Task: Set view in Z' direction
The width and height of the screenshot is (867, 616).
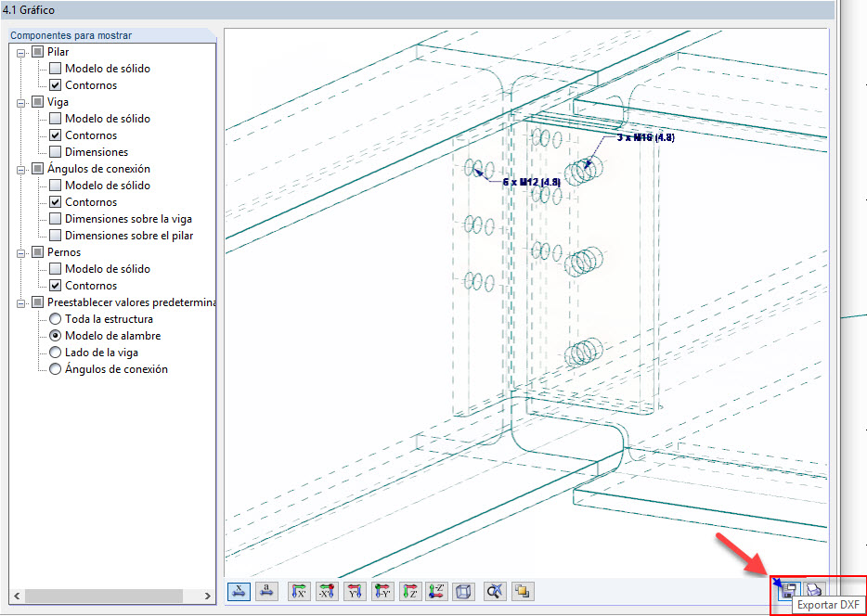Action: (x=409, y=592)
